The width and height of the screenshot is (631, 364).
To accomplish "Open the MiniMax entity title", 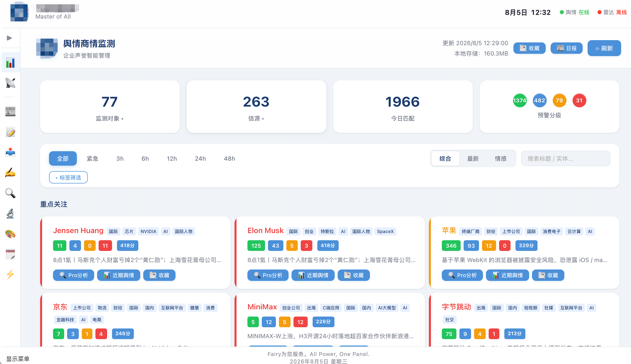I will [x=262, y=307].
